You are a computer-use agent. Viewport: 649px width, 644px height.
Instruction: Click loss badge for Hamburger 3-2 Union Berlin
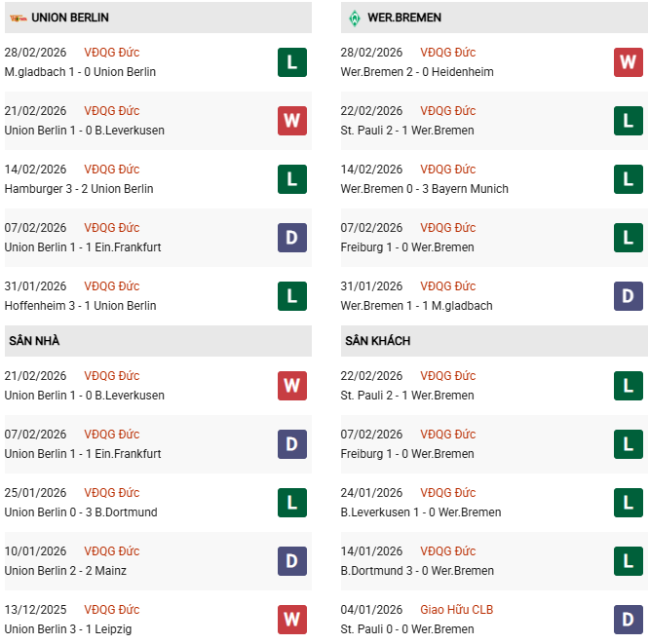(x=292, y=179)
